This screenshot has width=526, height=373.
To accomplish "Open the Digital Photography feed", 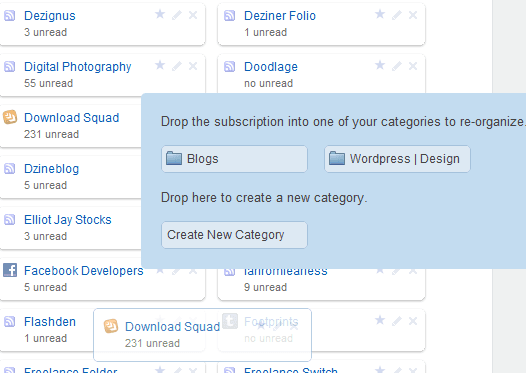I will click(77, 67).
